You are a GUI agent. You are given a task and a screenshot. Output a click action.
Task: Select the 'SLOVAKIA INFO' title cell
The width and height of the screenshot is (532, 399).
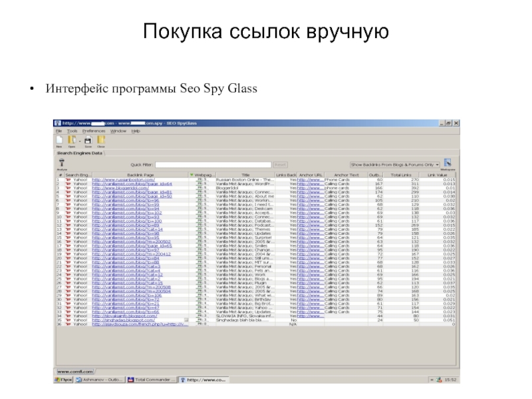245,316
